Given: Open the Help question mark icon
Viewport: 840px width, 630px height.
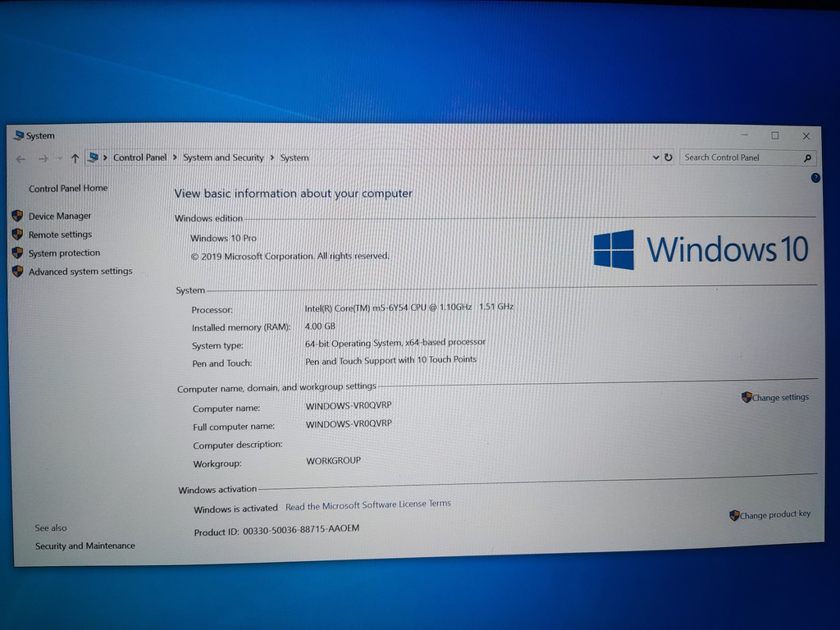Looking at the screenshot, I should [x=815, y=178].
